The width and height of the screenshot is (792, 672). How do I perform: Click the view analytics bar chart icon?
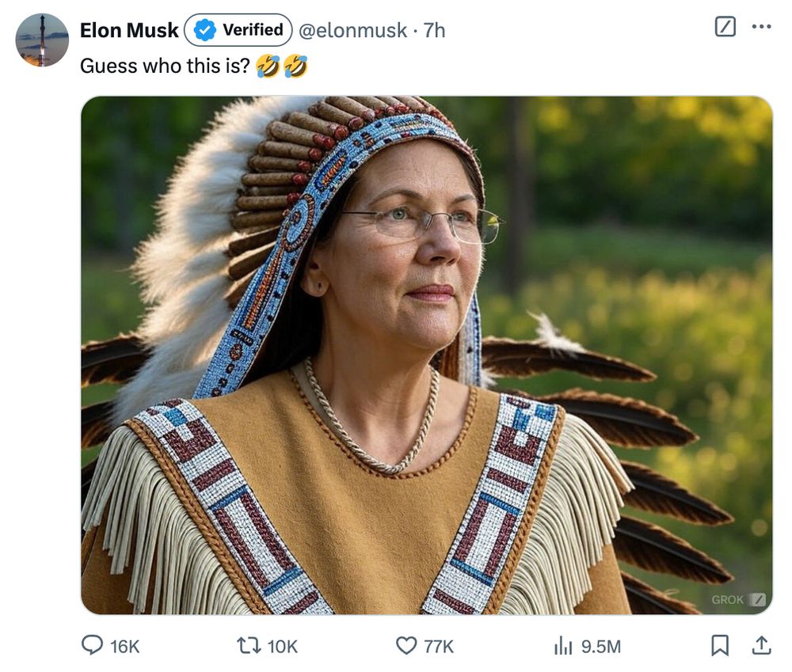click(x=563, y=645)
